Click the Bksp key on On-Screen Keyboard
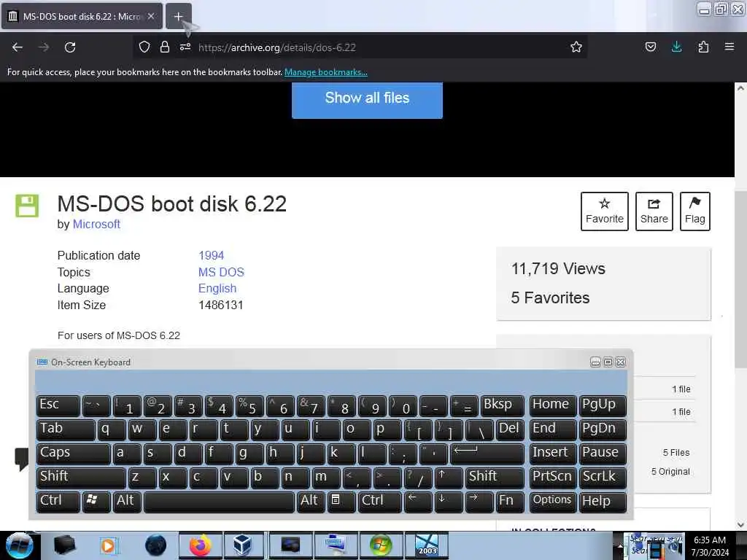Viewport: 747px width, 560px height. tap(502, 405)
